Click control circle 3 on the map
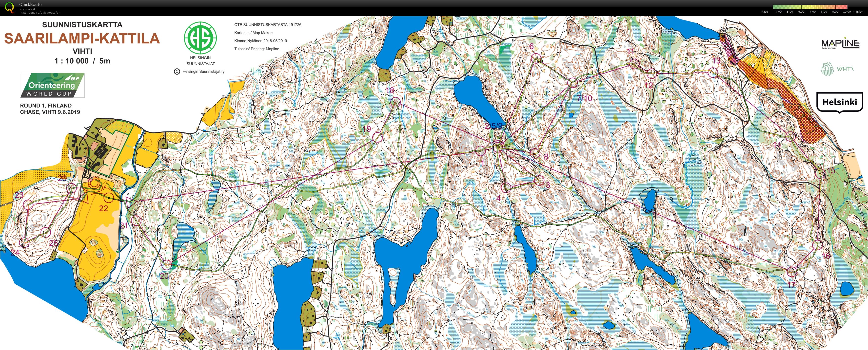The width and height of the screenshot is (868, 350). click(x=539, y=180)
